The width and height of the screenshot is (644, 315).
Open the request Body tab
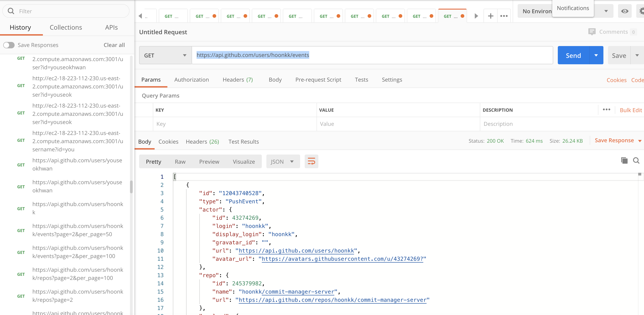click(x=275, y=80)
